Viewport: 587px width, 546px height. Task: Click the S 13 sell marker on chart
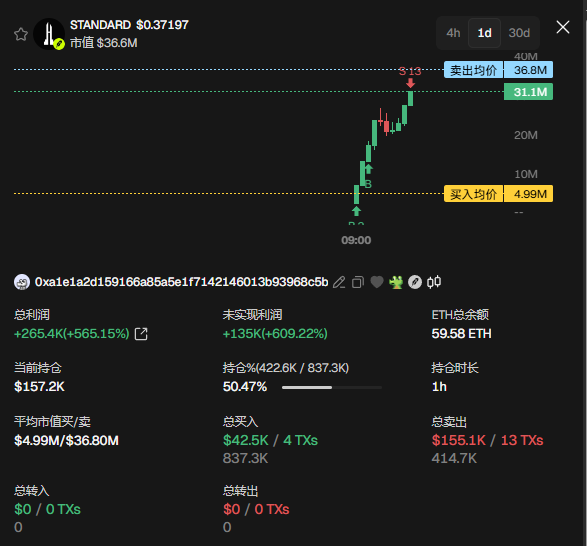[410, 76]
